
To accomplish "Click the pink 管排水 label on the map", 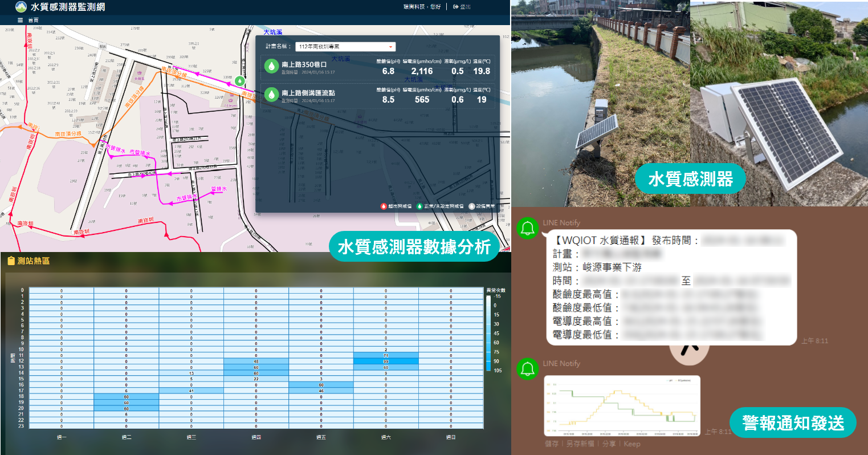I will pyautogui.click(x=219, y=189).
